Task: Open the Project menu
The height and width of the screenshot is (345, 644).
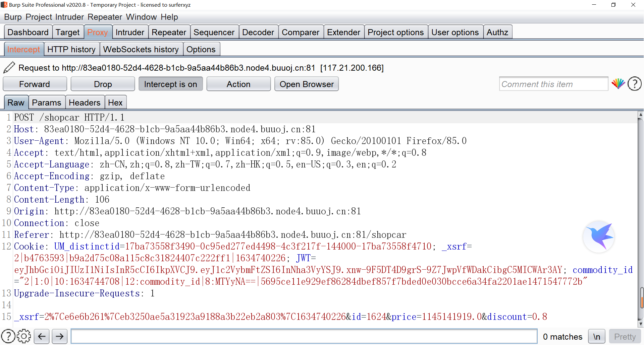Action: 39,17
